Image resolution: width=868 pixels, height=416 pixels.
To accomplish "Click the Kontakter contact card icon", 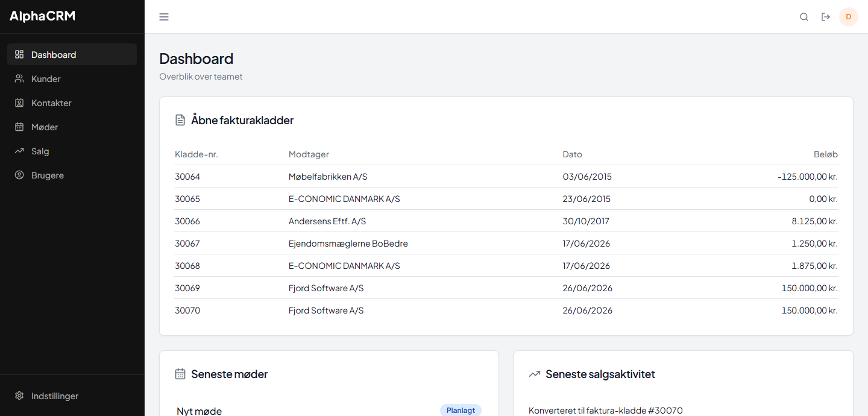I will [x=19, y=102].
